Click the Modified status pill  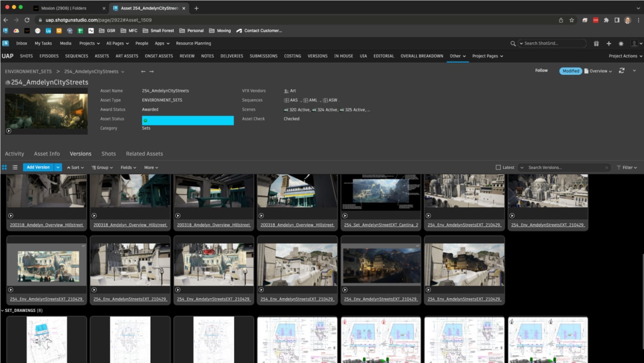(571, 71)
